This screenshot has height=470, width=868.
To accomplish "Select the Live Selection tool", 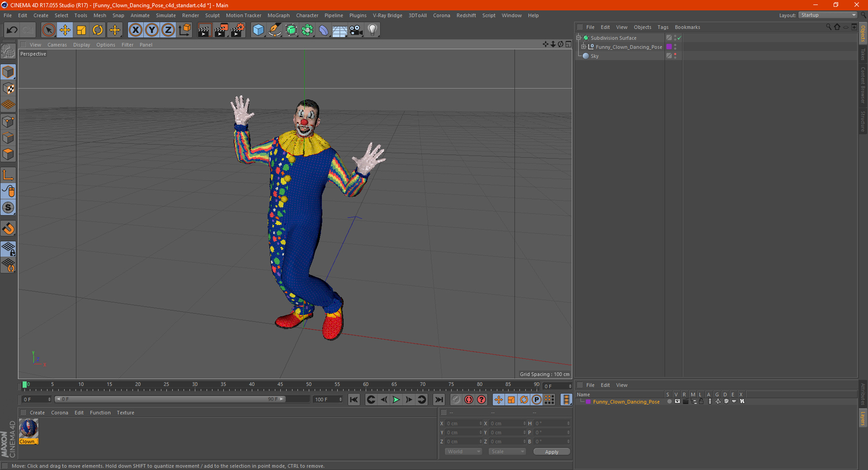I will pos(48,30).
